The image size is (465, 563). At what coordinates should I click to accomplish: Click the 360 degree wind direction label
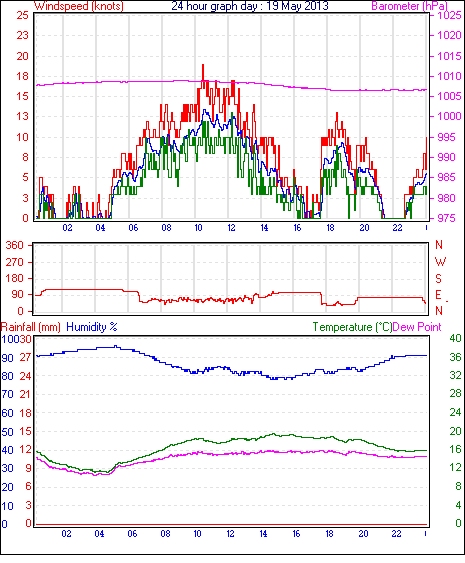(14, 246)
